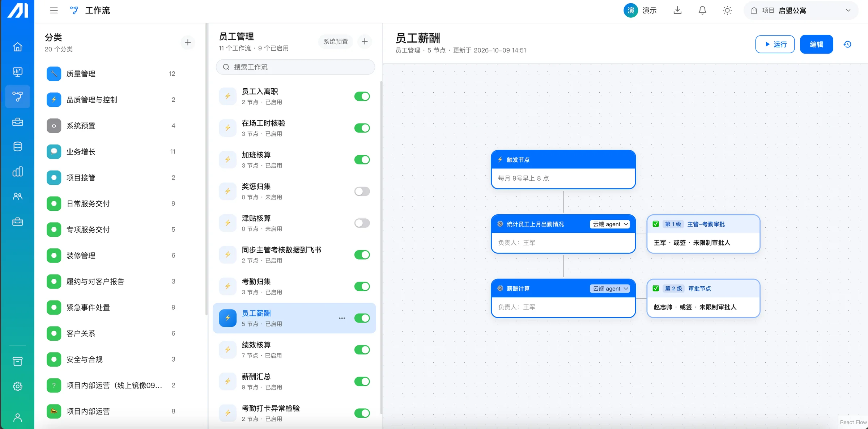Click the 演示 user avatar
The width and height of the screenshot is (868, 429).
tap(630, 10)
